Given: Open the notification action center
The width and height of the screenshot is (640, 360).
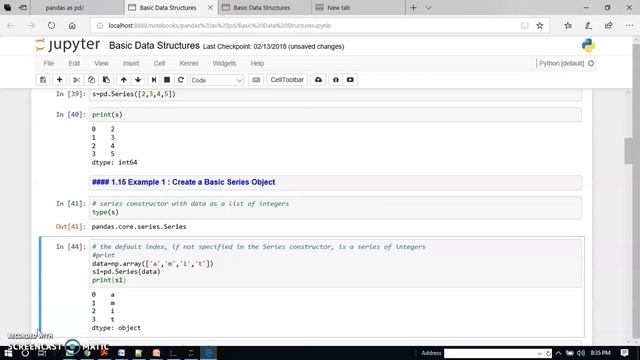Looking at the screenshot, I should point(624,353).
